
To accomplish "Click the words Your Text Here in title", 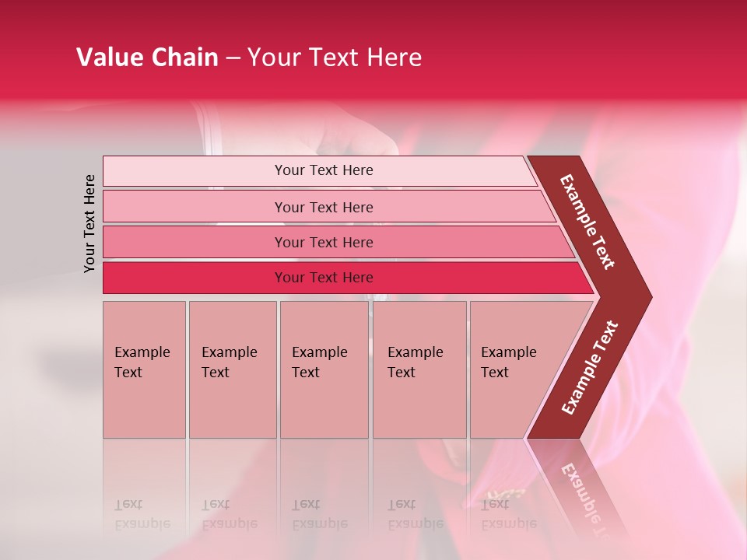I will 335,57.
